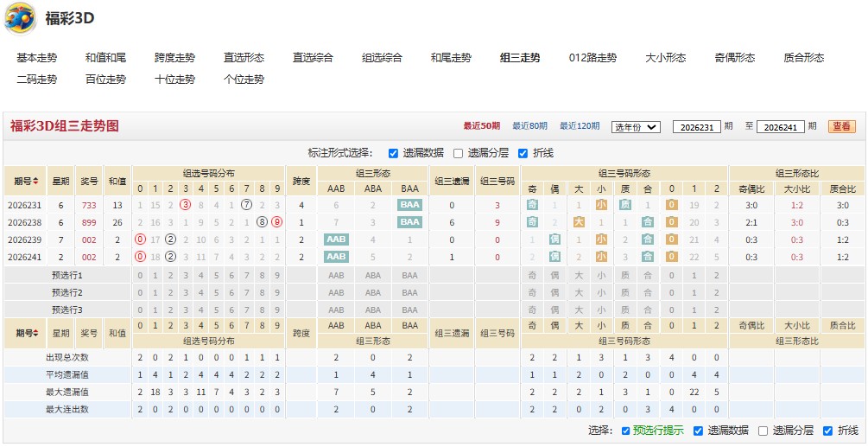Click 和值 26 in row 2026238
Screen dimensions: 868x447
(117, 223)
